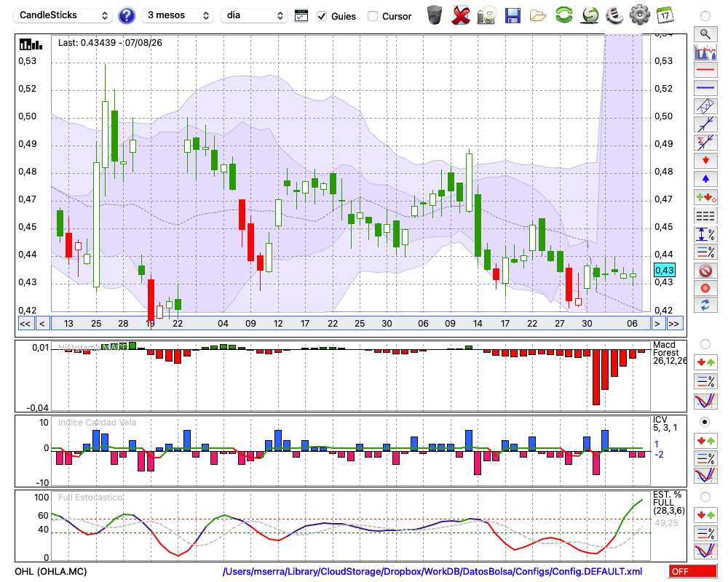This screenshot has height=582, width=728.
Task: Enable the Cursor checkbox
Action: coord(372,16)
